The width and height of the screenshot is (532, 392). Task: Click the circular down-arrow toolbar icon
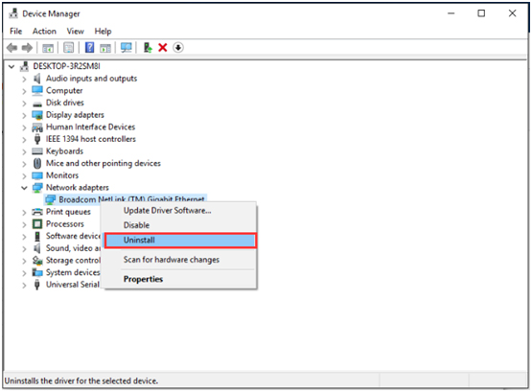point(178,48)
